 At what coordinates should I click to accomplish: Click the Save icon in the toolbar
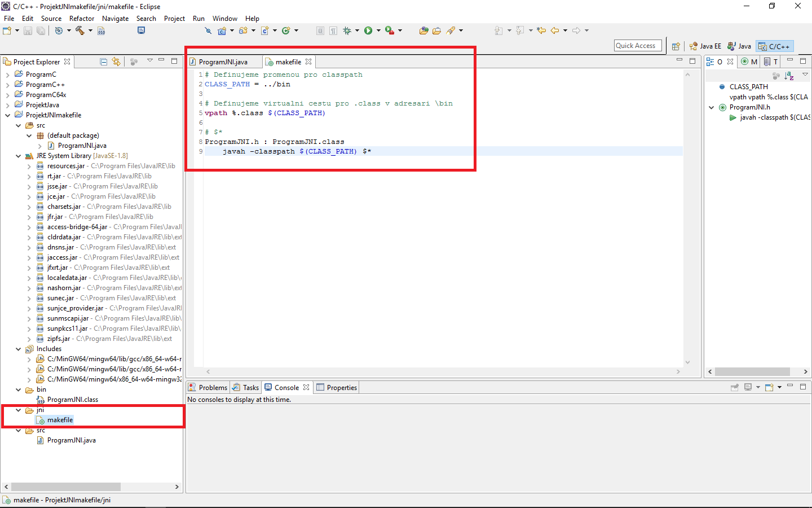pyautogui.click(x=28, y=30)
